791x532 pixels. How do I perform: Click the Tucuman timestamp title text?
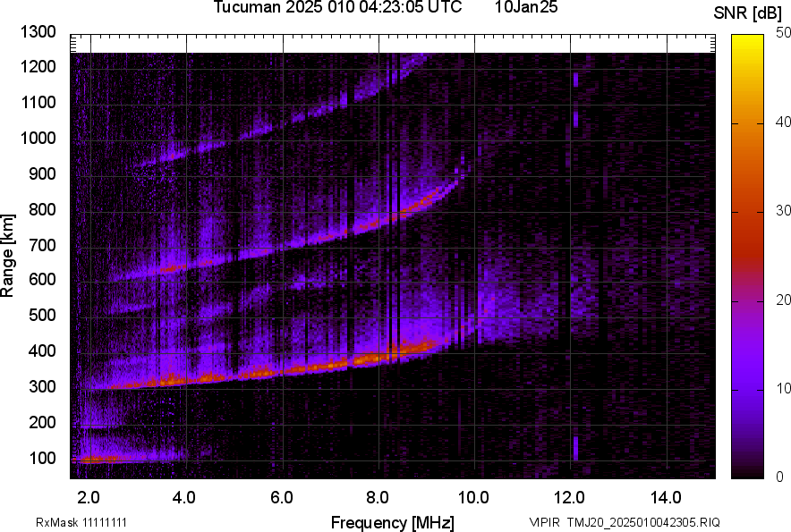337,8
